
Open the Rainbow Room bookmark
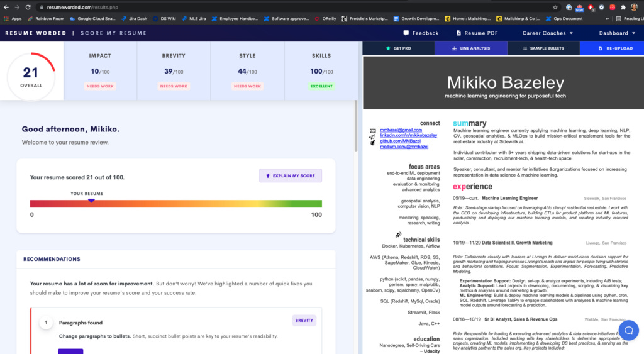pyautogui.click(x=45, y=18)
